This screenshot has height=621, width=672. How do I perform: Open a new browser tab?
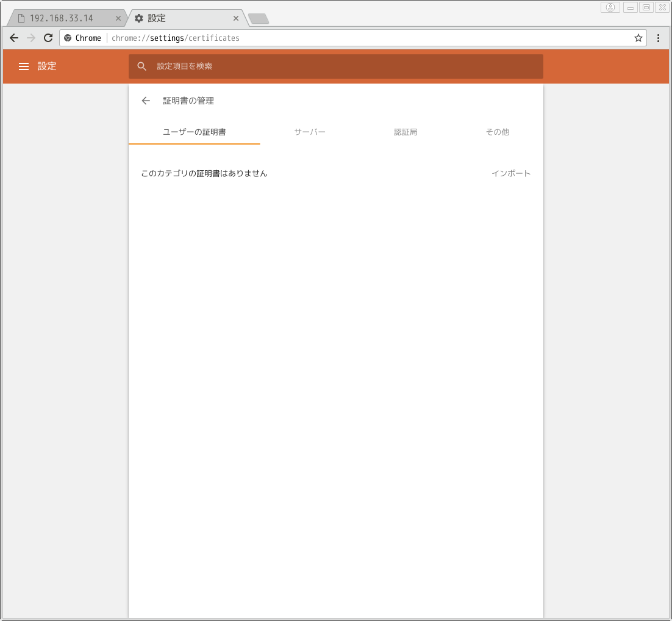tap(259, 19)
